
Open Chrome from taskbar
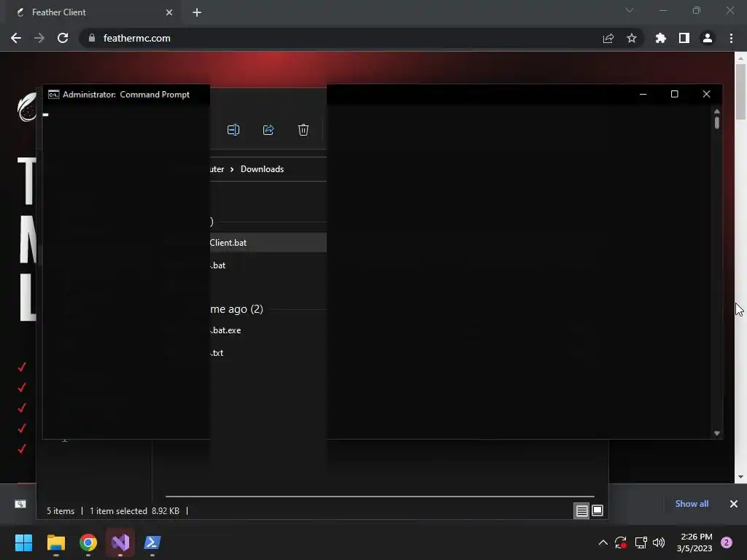(88, 542)
